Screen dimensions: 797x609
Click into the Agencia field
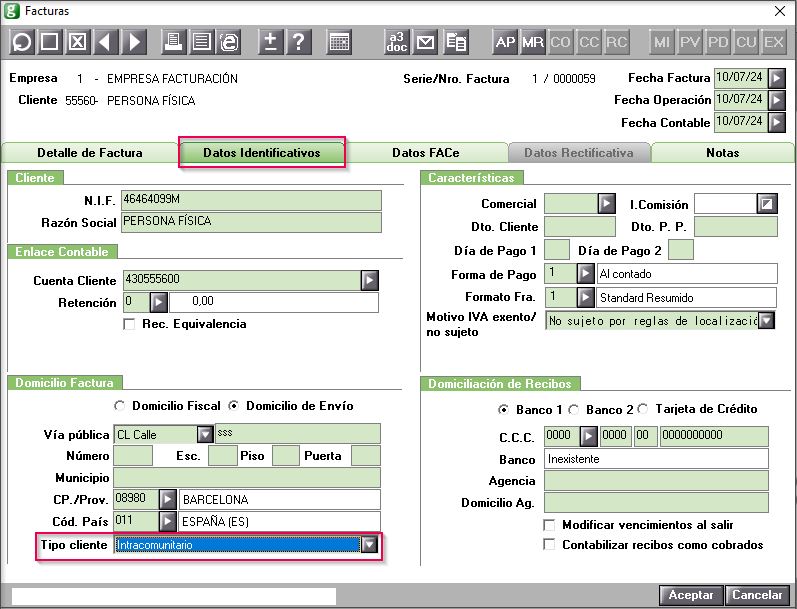tap(656, 481)
